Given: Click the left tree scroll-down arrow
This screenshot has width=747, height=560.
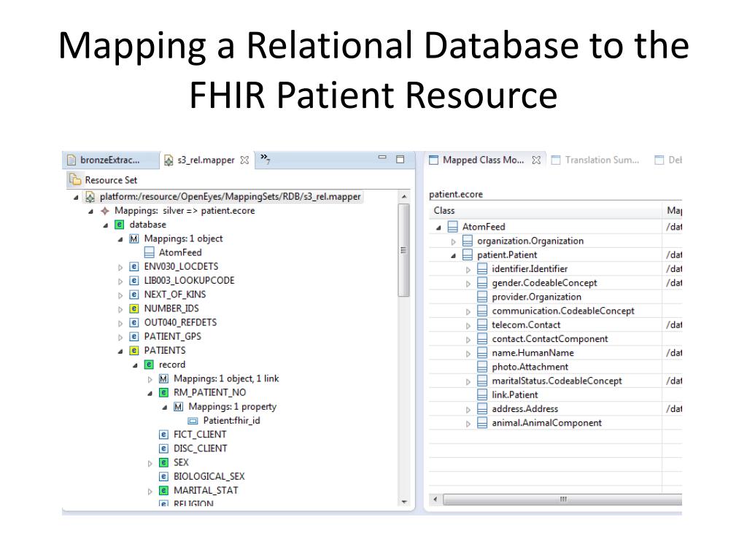Looking at the screenshot, I should click(x=404, y=502).
